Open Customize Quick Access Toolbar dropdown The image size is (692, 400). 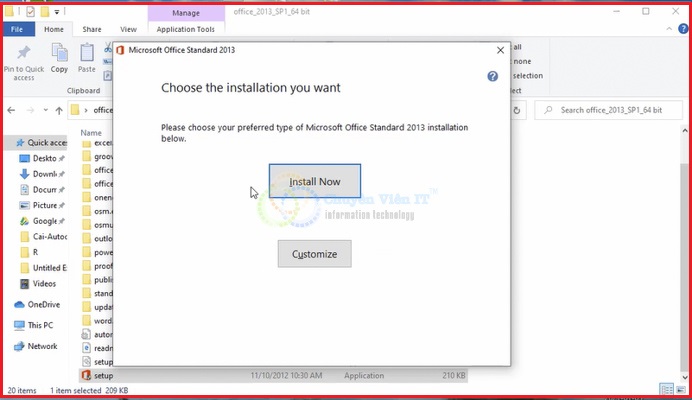pyautogui.click(x=57, y=12)
